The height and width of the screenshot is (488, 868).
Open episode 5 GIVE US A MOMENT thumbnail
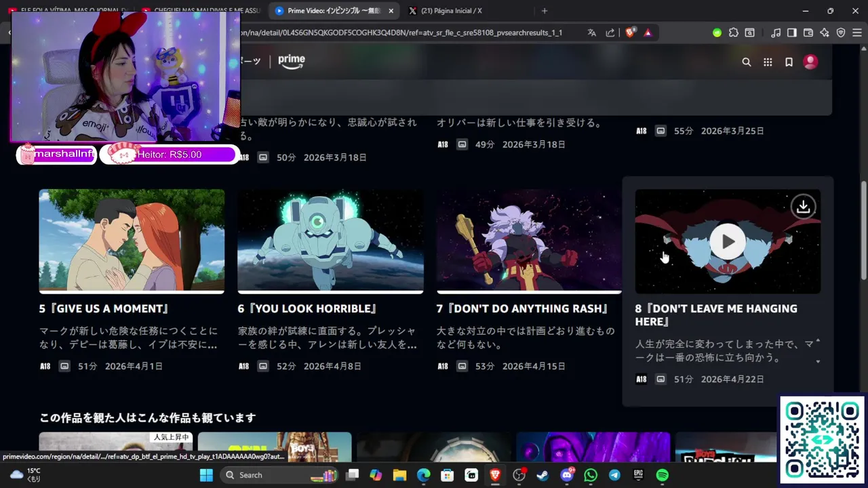[132, 241]
